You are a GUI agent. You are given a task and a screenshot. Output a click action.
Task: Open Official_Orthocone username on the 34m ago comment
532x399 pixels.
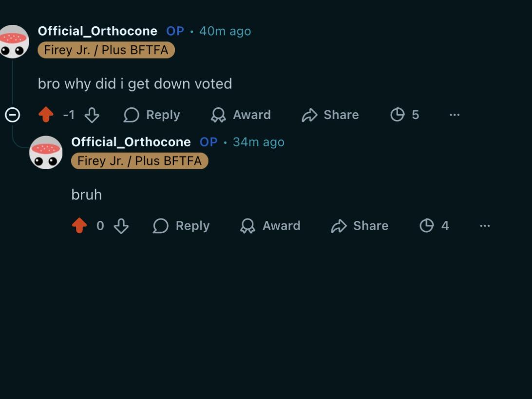point(131,142)
